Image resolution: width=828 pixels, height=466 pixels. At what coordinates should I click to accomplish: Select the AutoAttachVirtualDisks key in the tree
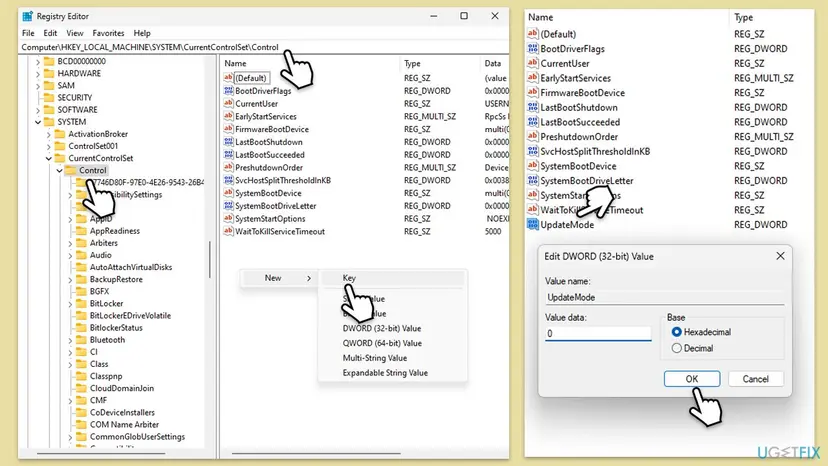point(131,267)
